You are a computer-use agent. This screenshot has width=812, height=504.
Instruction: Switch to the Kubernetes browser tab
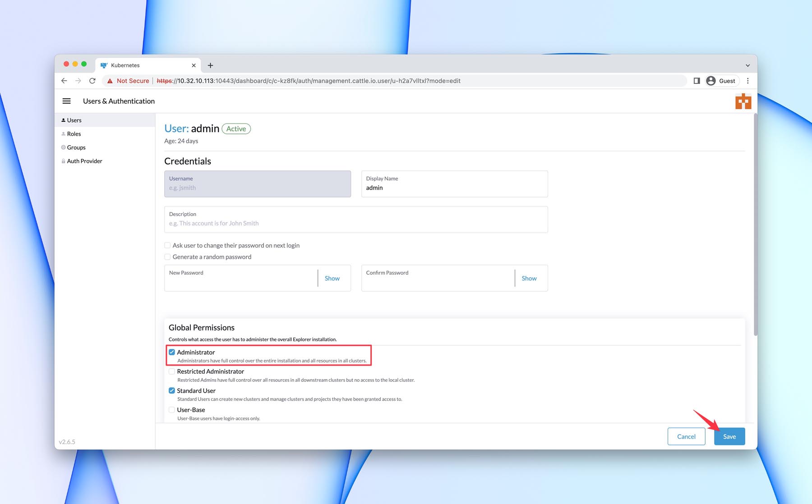click(x=148, y=65)
